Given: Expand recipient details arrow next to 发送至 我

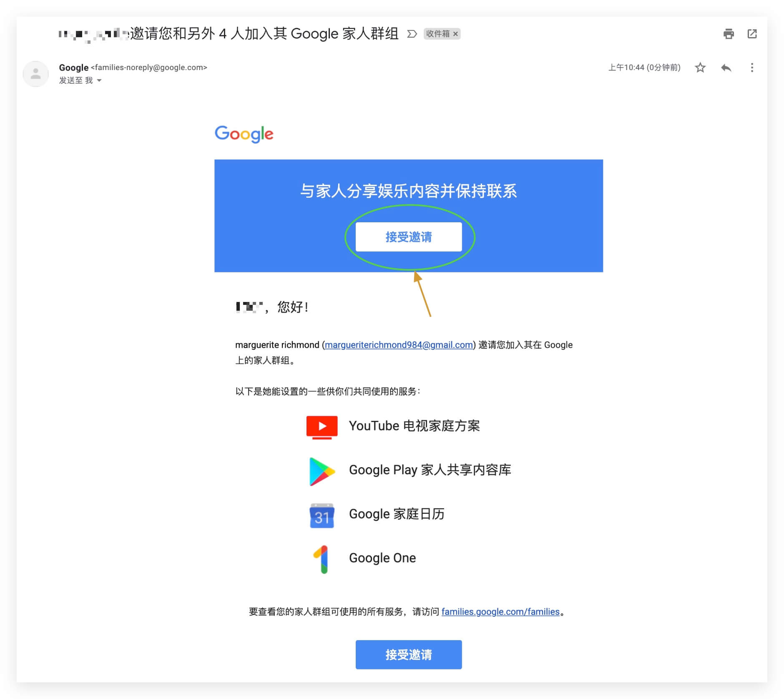Looking at the screenshot, I should click(x=99, y=80).
